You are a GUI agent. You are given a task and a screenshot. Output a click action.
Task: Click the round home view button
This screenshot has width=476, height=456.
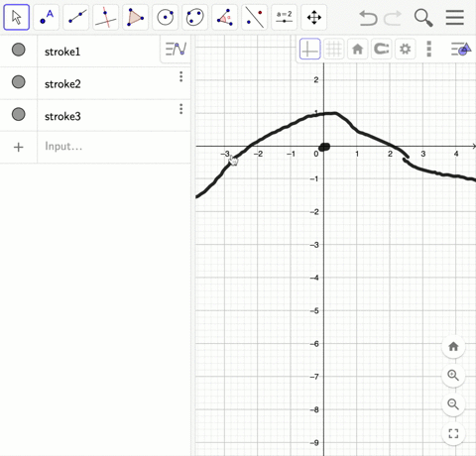(x=453, y=346)
